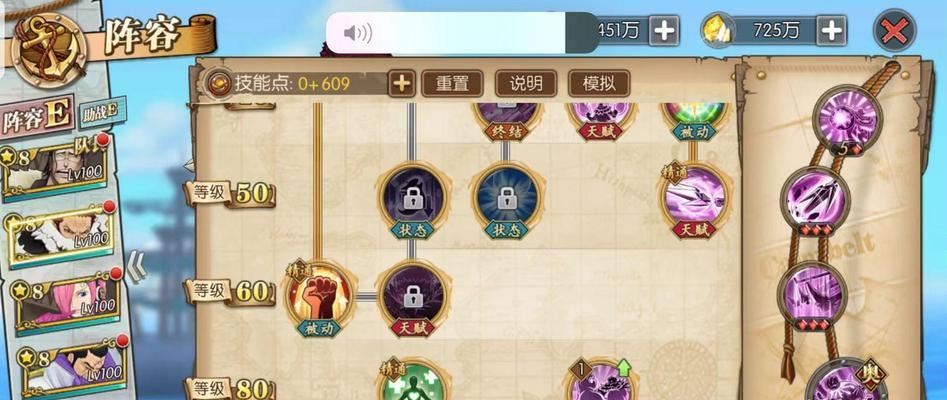
Task: Click the 重置 reset button
Action: tap(452, 83)
